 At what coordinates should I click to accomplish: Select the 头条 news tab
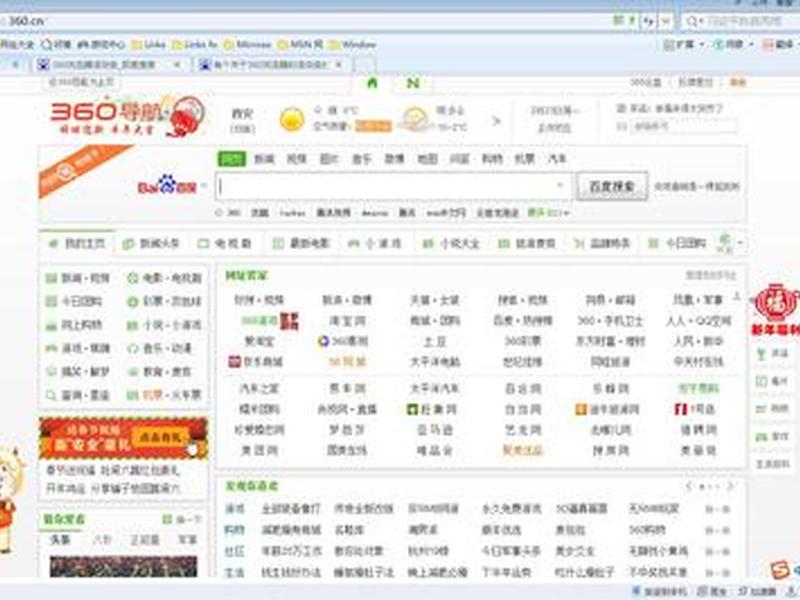tap(60, 539)
